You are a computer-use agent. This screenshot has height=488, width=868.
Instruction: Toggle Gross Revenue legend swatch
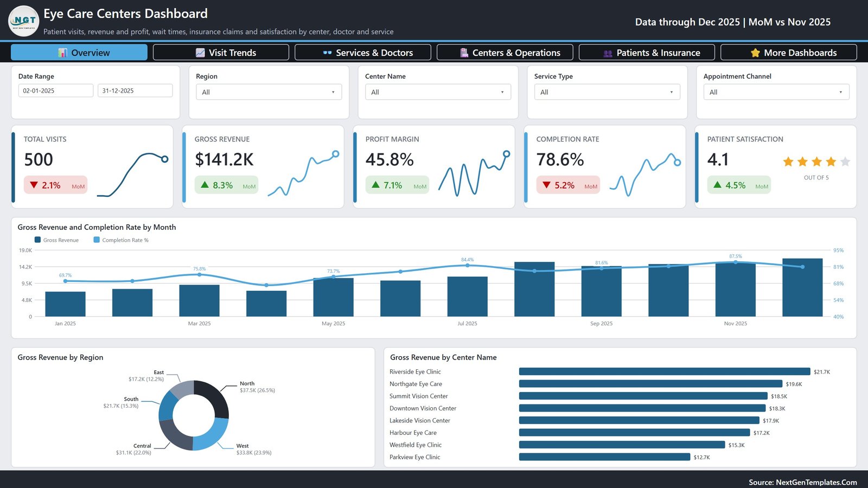37,240
